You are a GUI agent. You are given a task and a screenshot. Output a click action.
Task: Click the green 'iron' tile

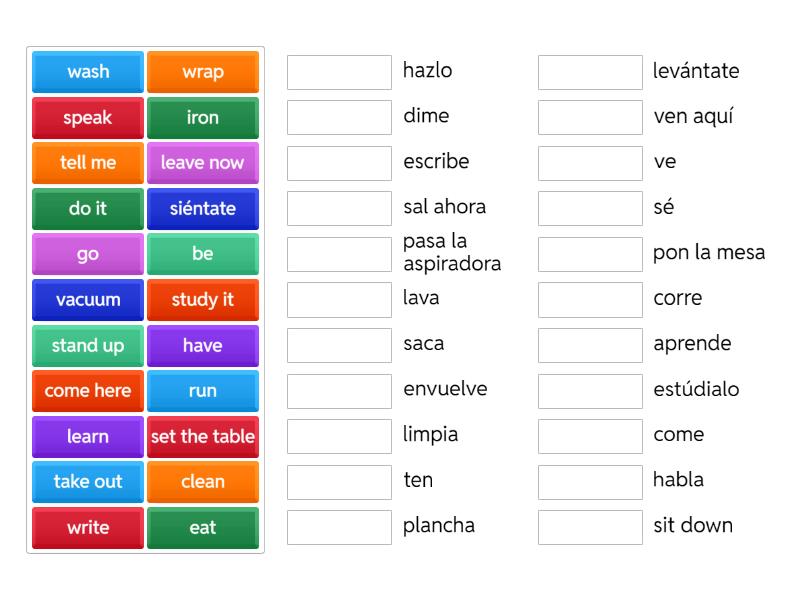click(203, 118)
